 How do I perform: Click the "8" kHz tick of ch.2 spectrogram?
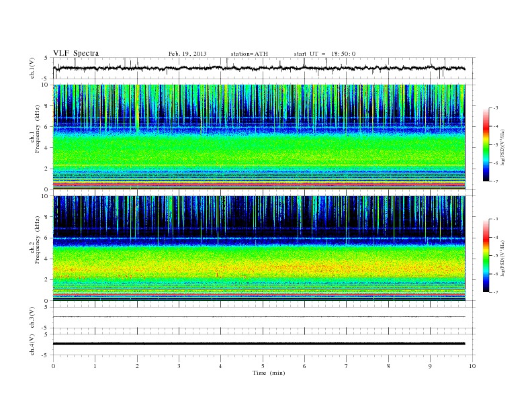(47, 217)
